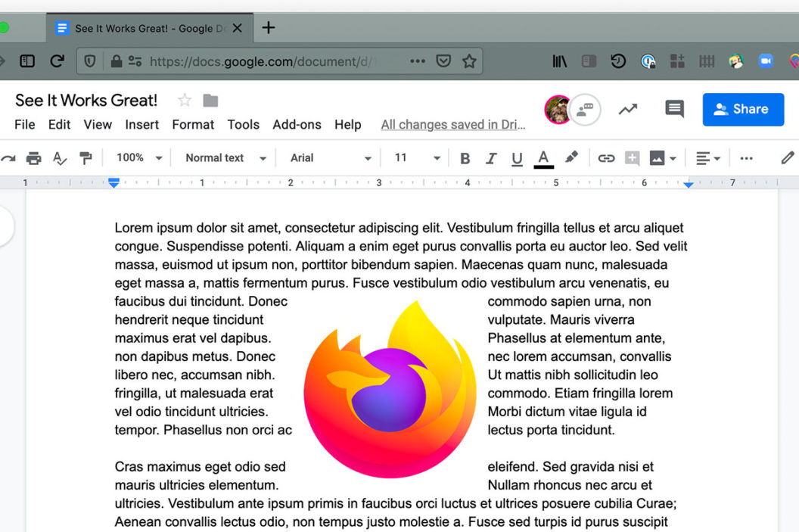The image size is (799, 532).
Task: Show more toolbar options
Action: tap(747, 158)
